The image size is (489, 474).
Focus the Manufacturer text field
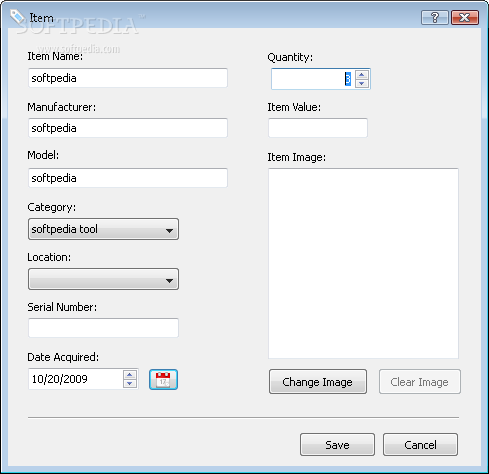tap(128, 128)
